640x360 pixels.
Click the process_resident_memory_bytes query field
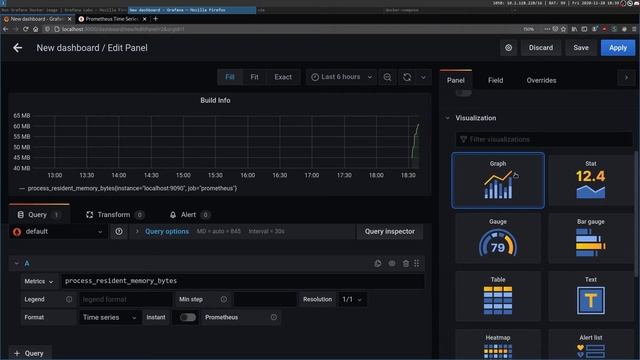point(242,281)
